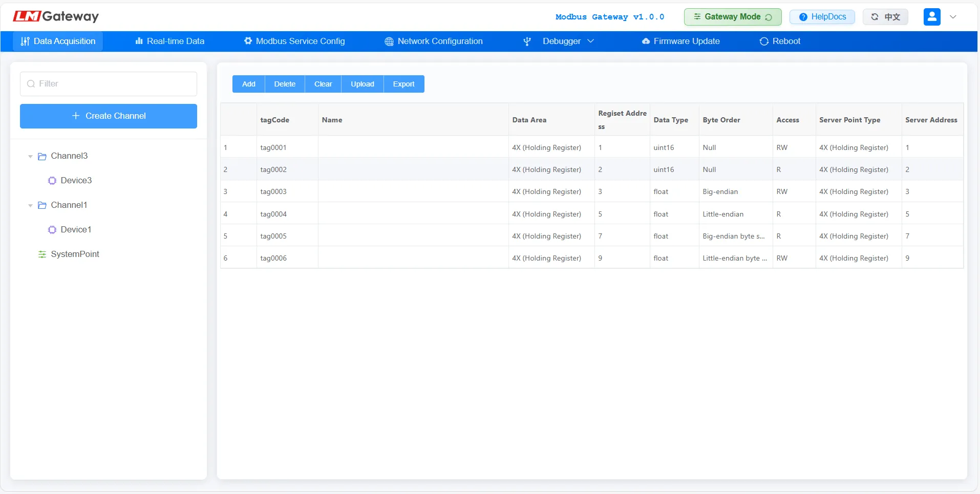Click the Channel1 folder icon
This screenshot has width=980, height=494.
(42, 205)
